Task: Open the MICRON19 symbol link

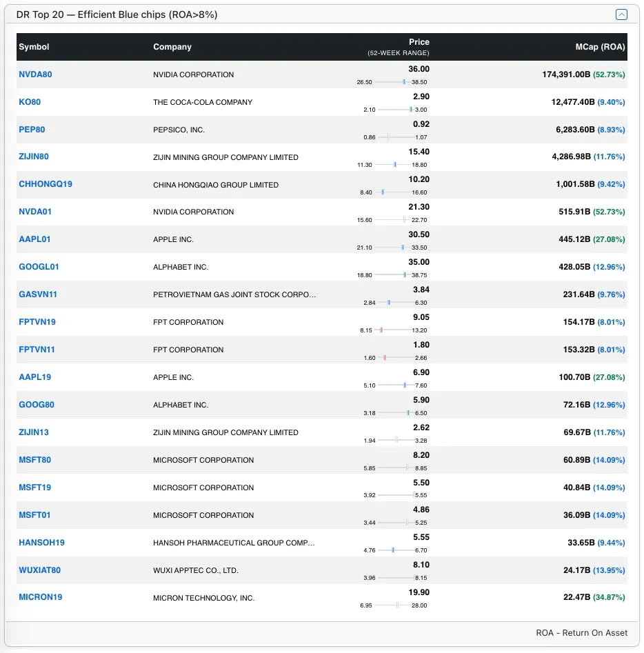Action: coord(41,597)
